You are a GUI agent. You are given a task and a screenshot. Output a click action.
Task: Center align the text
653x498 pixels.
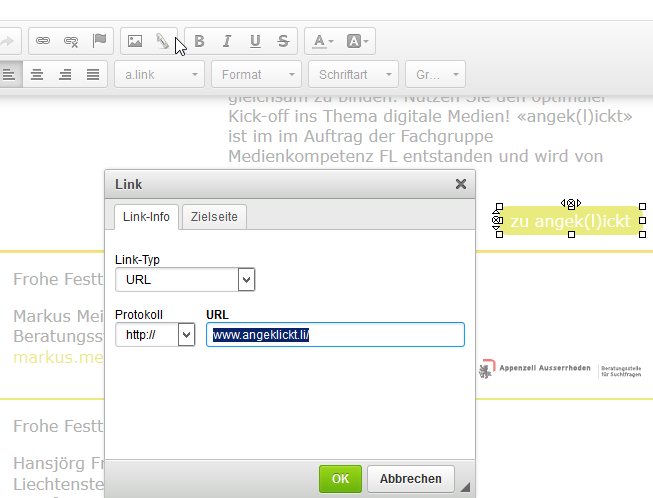(37, 75)
